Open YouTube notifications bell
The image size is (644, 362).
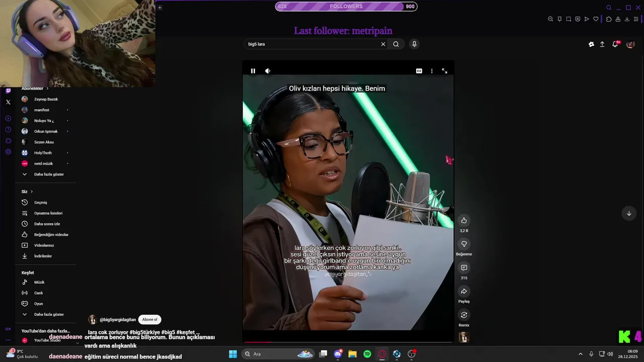click(615, 44)
